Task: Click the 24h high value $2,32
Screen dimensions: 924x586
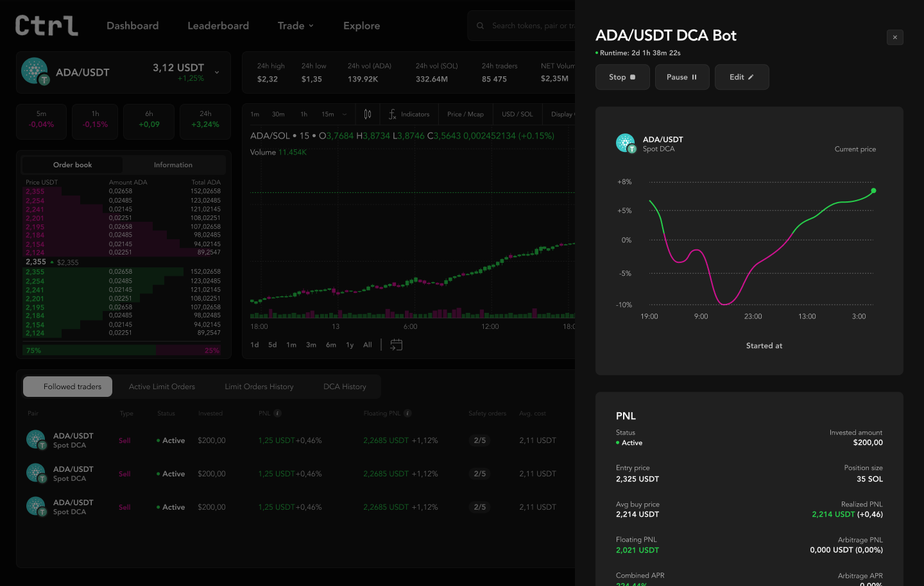Action: (268, 79)
